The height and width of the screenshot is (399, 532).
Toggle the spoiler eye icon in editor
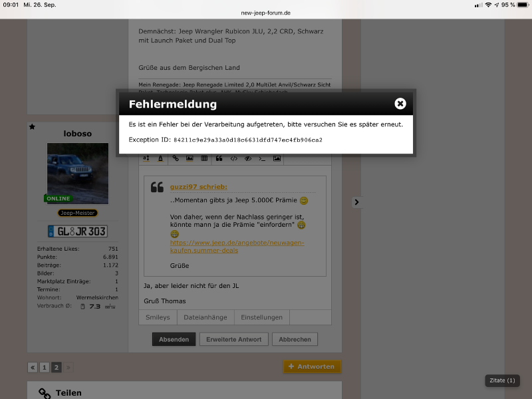pos(247,159)
